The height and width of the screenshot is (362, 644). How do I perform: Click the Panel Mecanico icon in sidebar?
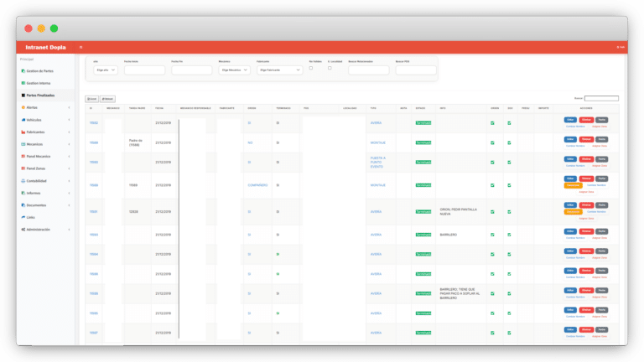click(x=23, y=157)
